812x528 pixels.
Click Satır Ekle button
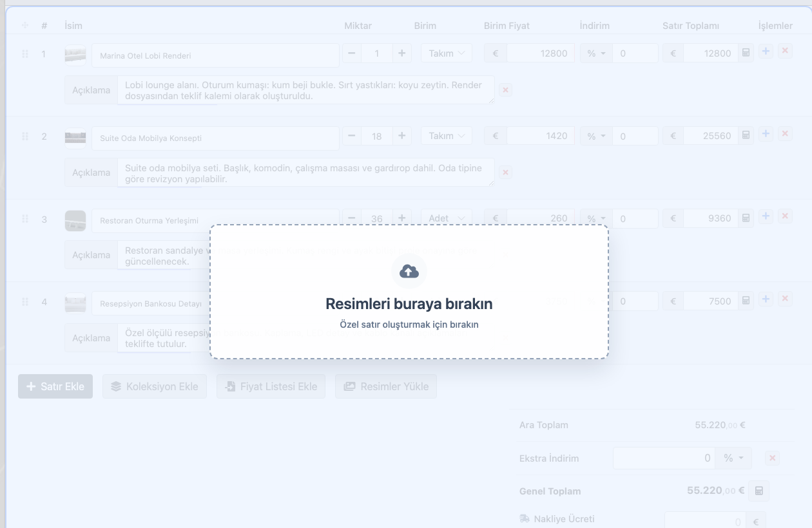click(x=55, y=386)
